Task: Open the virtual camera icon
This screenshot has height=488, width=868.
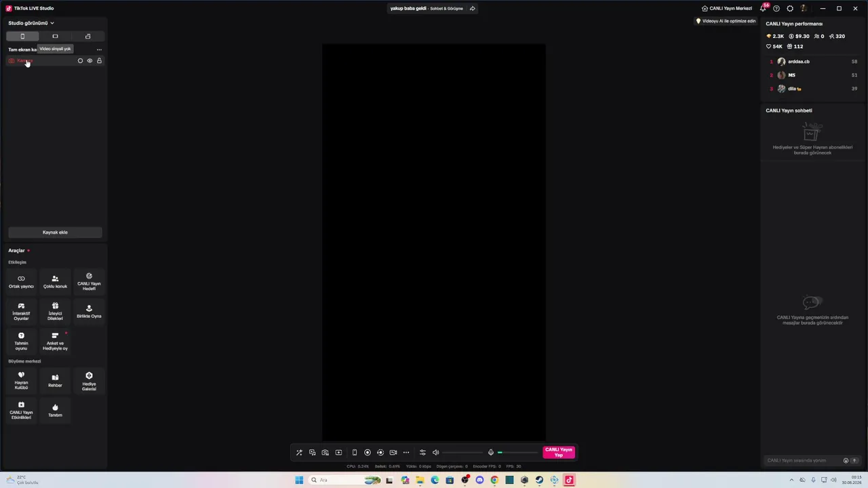Action: (393, 453)
